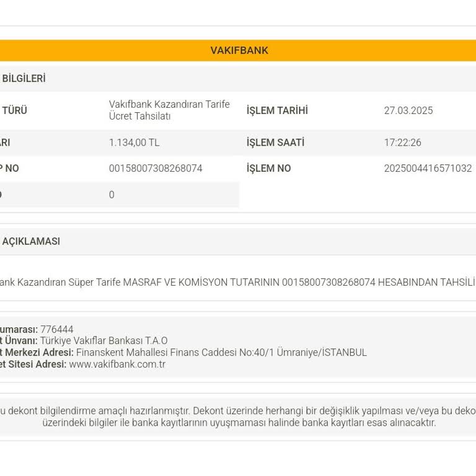Screen dimensions: 476x476
Task: Click the AÇIKLAMASI section heading
Action: 31,242
